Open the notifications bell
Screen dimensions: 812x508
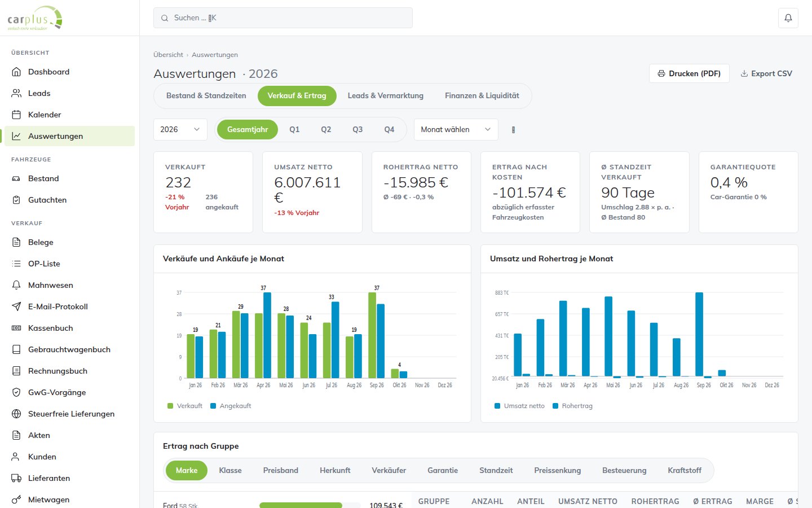click(788, 18)
